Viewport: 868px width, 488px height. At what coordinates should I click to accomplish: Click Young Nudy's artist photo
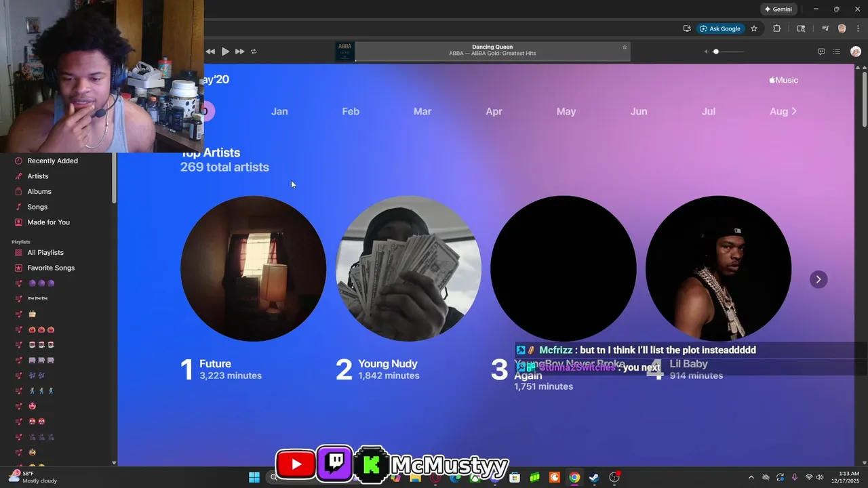tap(408, 268)
